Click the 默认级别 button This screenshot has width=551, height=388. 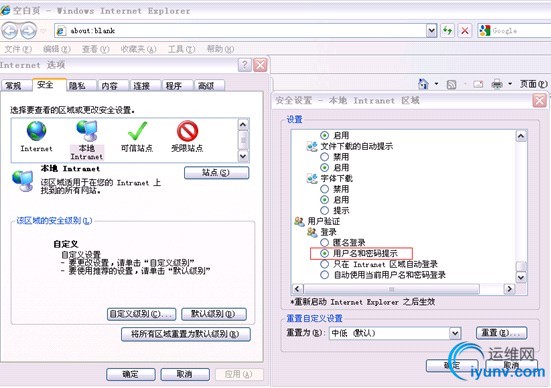pos(214,314)
